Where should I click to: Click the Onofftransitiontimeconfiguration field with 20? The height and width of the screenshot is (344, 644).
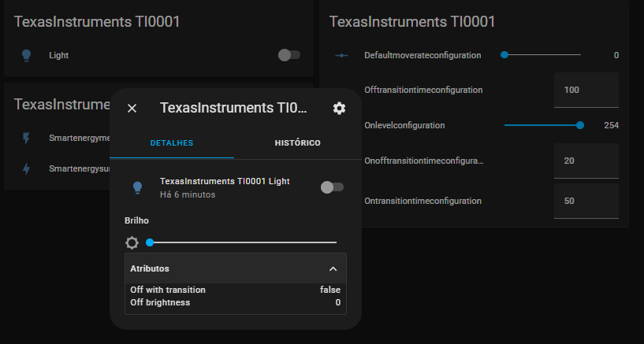tap(586, 161)
